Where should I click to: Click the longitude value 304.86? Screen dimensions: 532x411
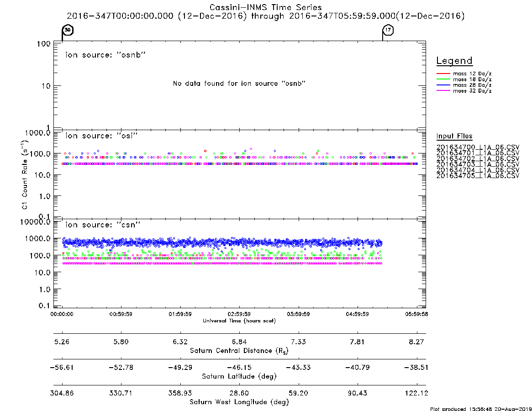62,393
